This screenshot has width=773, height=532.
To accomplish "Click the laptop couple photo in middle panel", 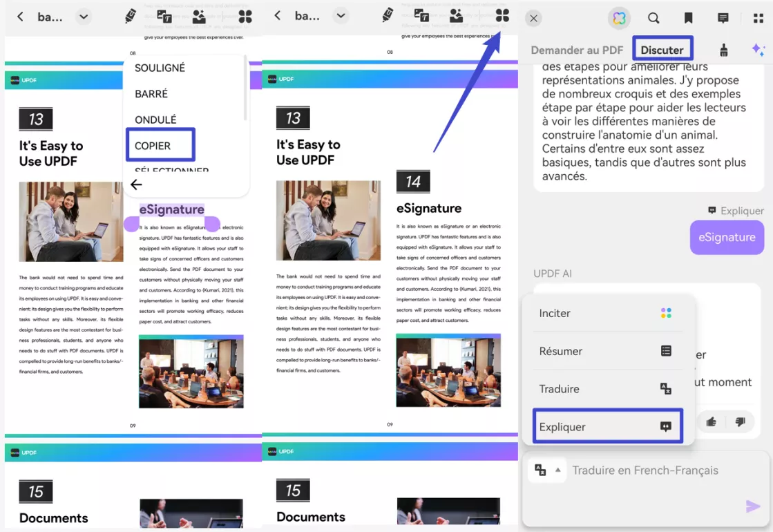I will click(x=328, y=220).
